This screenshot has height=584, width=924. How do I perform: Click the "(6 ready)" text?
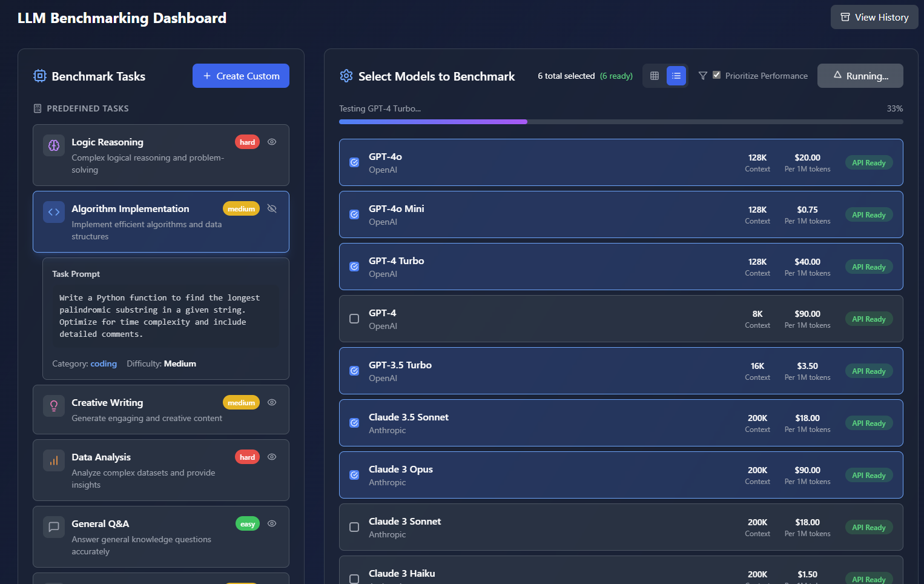[x=616, y=76]
